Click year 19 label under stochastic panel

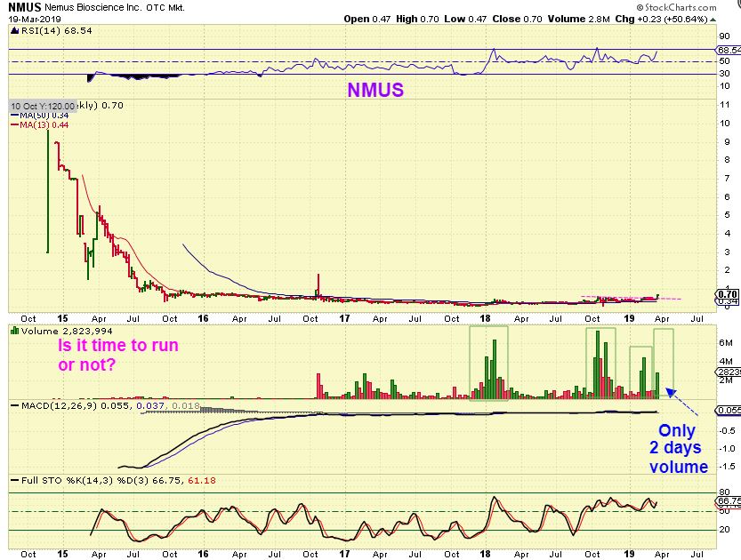pyautogui.click(x=629, y=554)
